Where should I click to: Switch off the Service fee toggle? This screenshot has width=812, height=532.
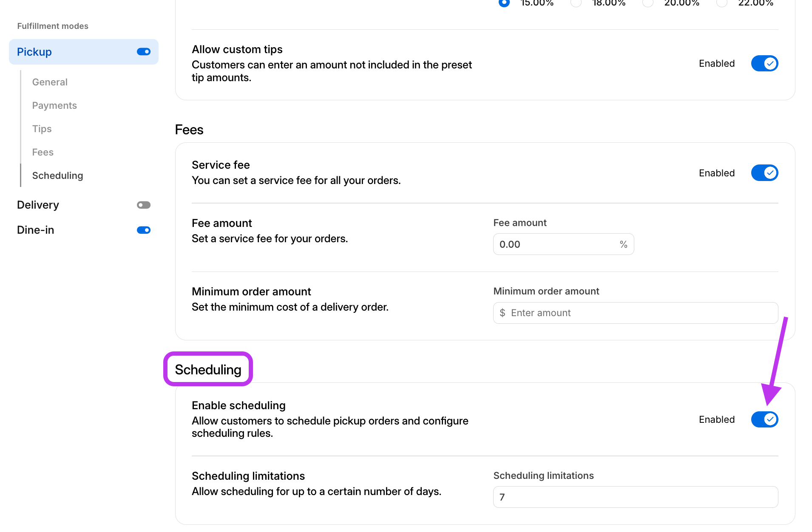click(764, 173)
